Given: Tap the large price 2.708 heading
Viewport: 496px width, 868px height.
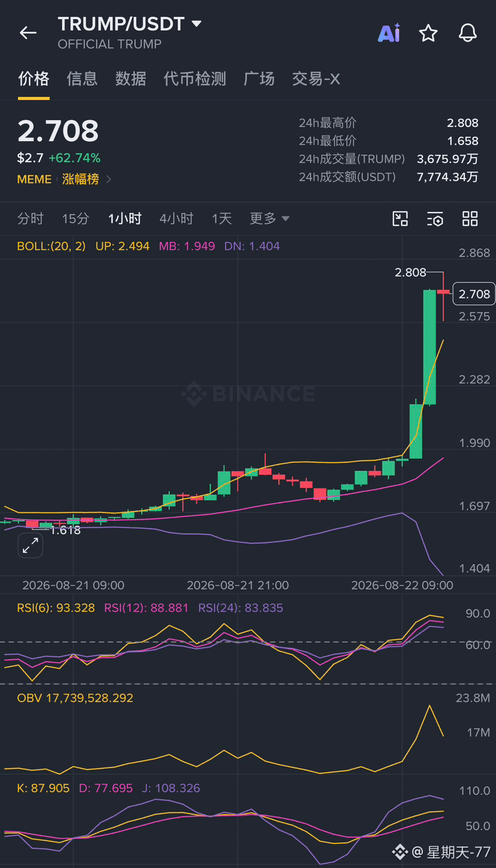Looking at the screenshot, I should 58,130.
